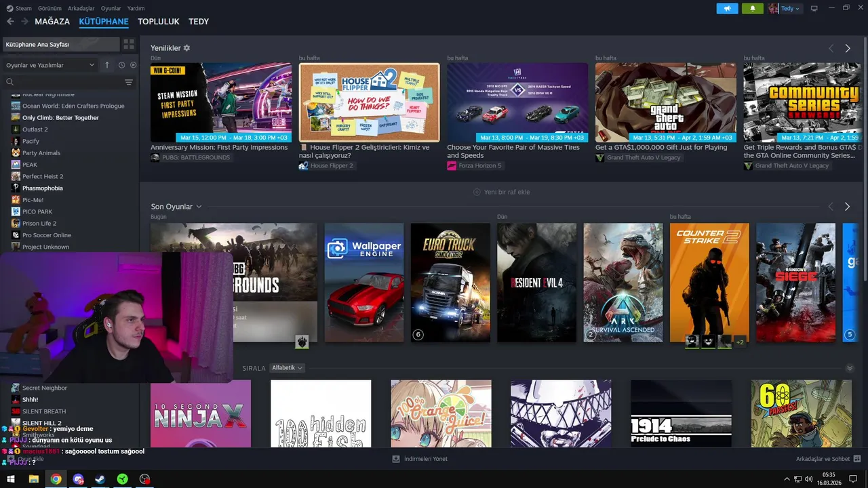The height and width of the screenshot is (488, 868).
Task: Sort by recent activity clock icon
Action: (121, 65)
